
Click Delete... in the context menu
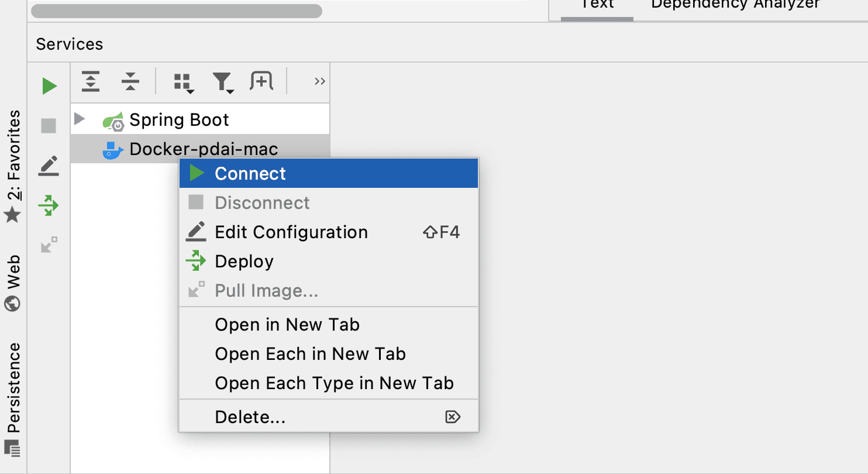(250, 417)
